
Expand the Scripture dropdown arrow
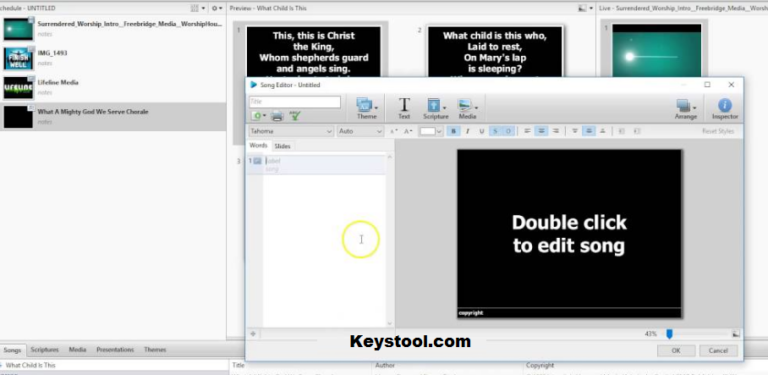tap(444, 107)
